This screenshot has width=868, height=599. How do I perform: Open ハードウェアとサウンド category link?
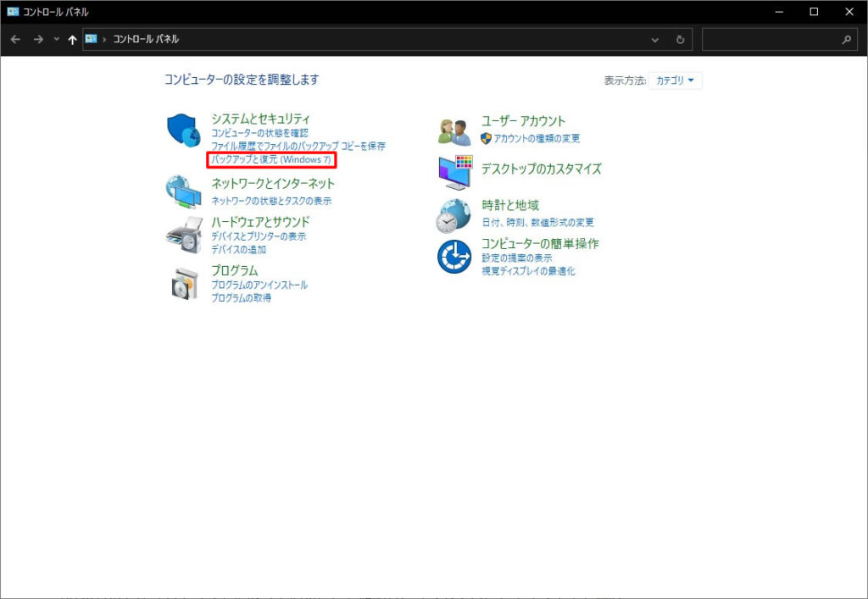coord(260,222)
